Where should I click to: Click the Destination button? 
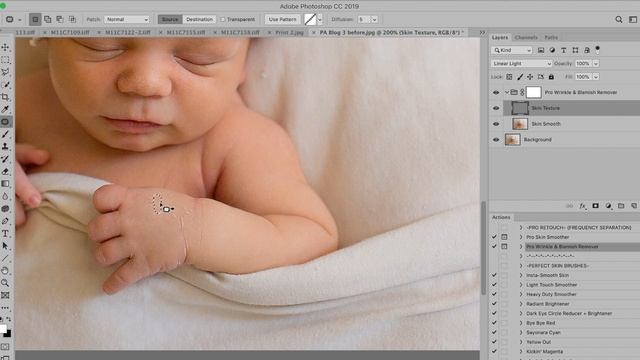(x=199, y=19)
